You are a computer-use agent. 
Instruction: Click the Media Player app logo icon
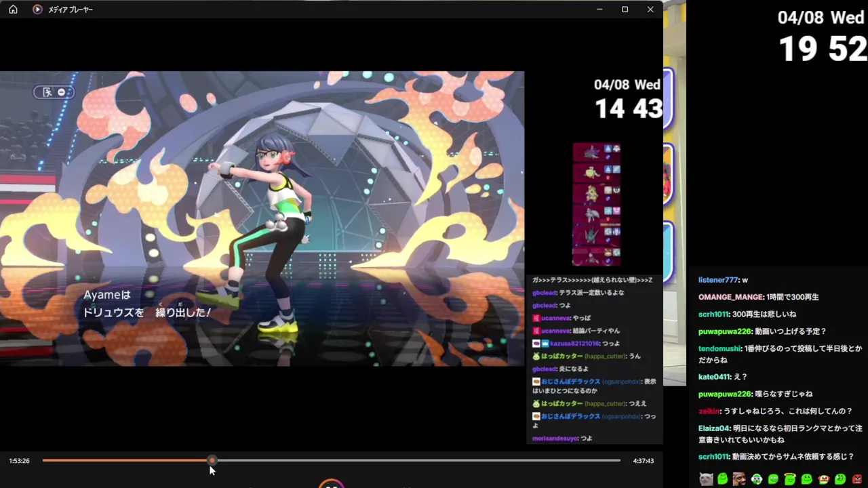tap(37, 9)
